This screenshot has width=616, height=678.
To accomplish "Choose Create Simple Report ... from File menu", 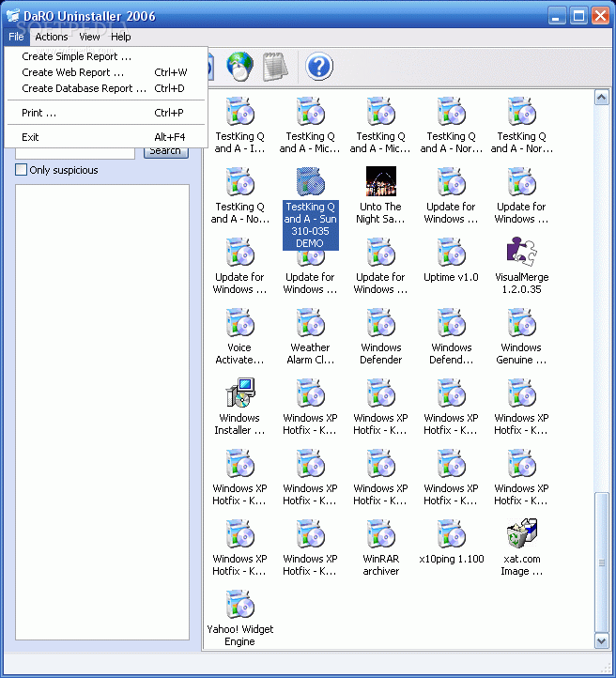I will (106, 56).
